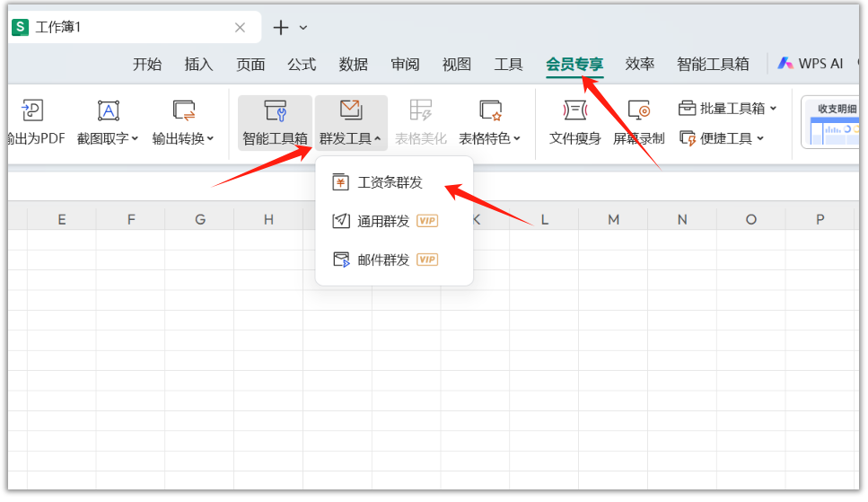The width and height of the screenshot is (868, 502).
Task: Click the 表格美化 icon
Action: (x=421, y=110)
